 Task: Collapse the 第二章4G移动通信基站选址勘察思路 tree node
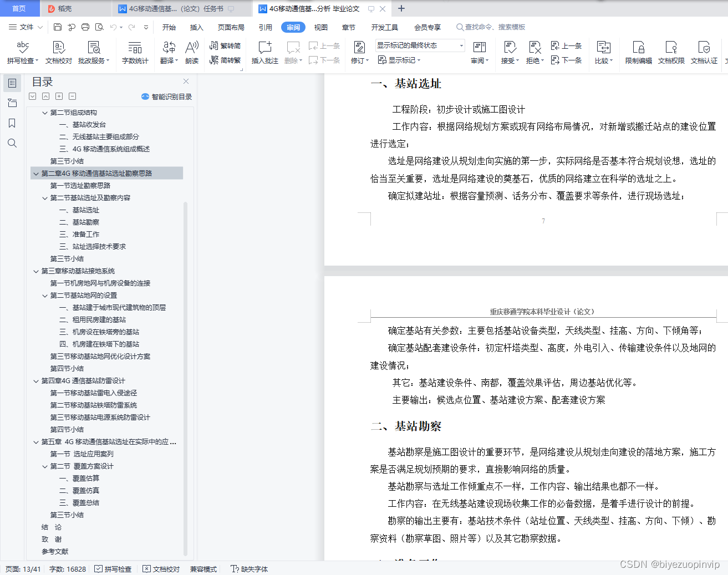[36, 174]
